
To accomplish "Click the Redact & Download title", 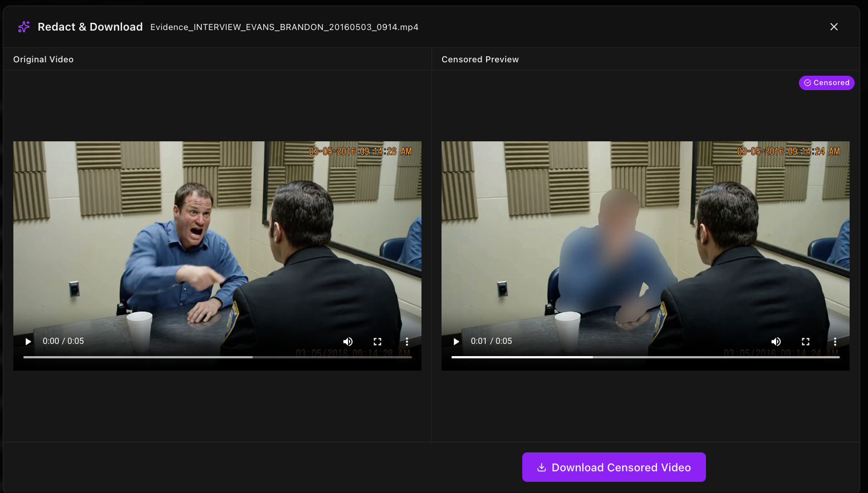I will tap(90, 27).
